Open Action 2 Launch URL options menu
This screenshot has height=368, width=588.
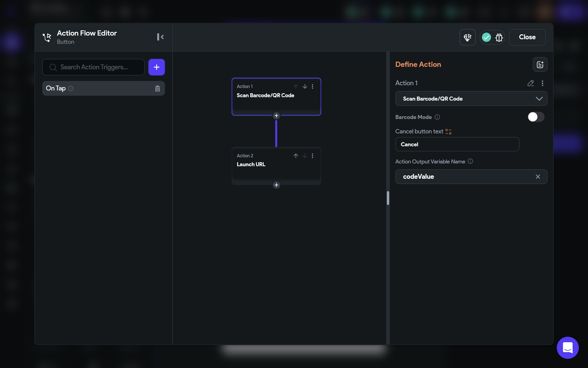312,156
